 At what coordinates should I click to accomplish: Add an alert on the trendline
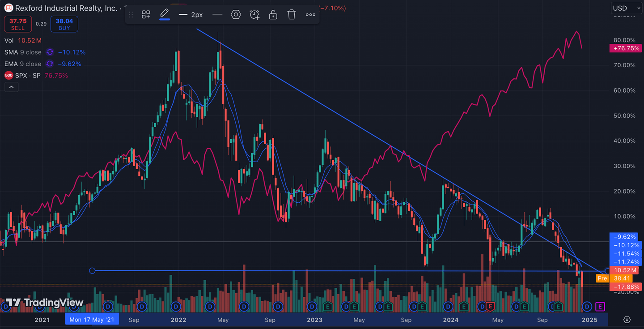pyautogui.click(x=254, y=15)
